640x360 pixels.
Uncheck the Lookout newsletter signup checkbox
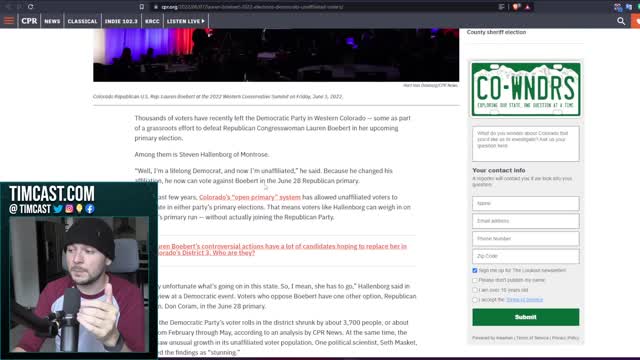coord(475,270)
